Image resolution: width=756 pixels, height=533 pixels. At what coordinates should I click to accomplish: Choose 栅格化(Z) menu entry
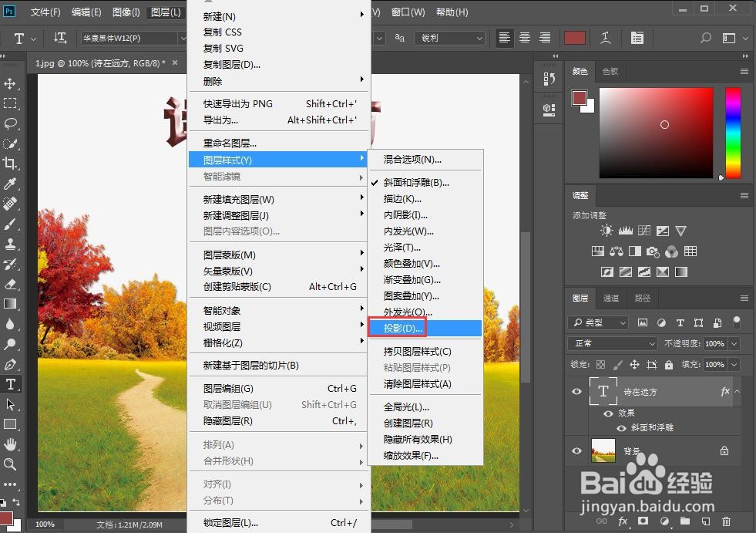[279, 342]
